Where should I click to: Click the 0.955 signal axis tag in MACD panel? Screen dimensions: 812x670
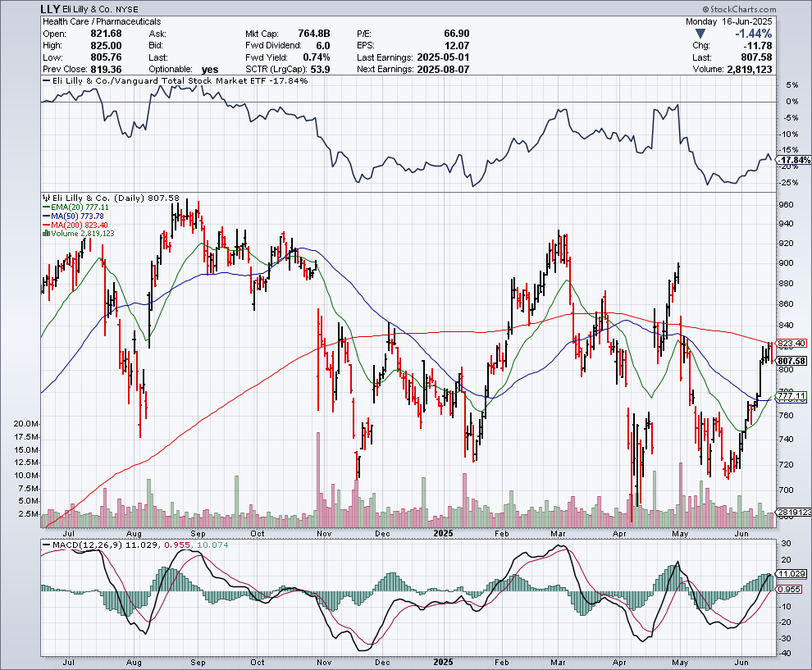[790, 590]
